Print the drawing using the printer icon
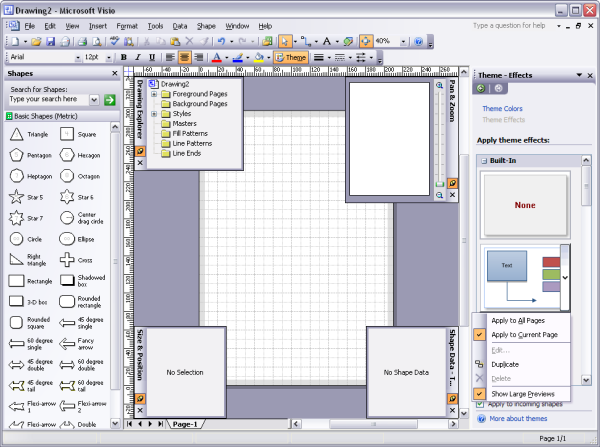 (82, 41)
